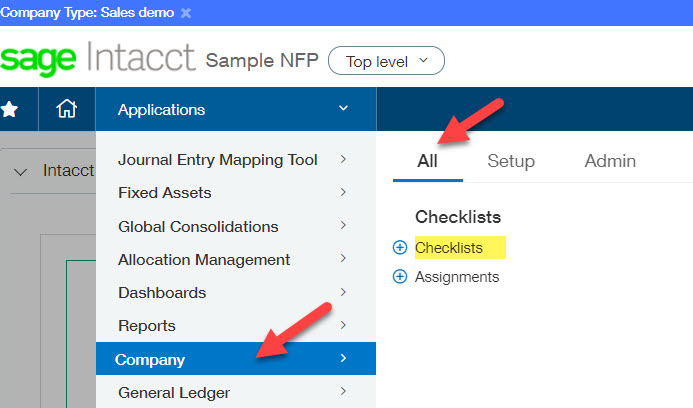
Task: Open the Assignments link
Action: click(457, 277)
